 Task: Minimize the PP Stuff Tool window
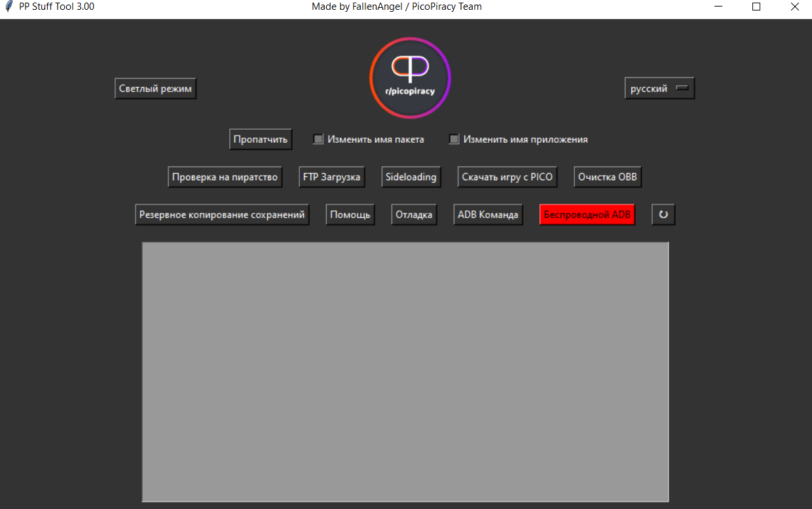click(x=718, y=7)
